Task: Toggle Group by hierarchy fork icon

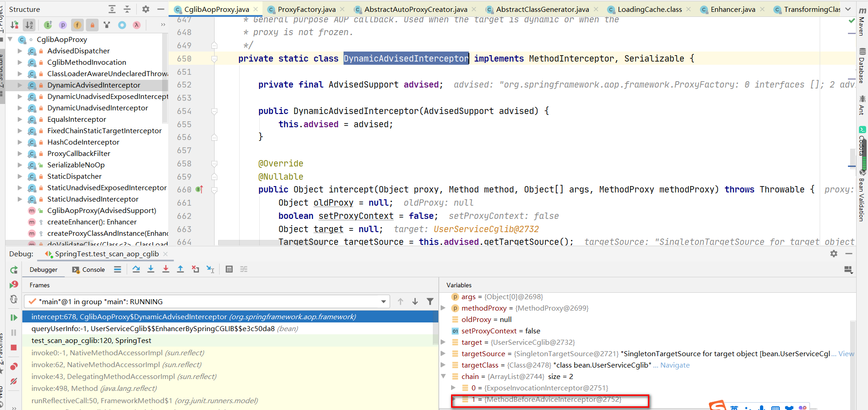Action: [x=107, y=25]
